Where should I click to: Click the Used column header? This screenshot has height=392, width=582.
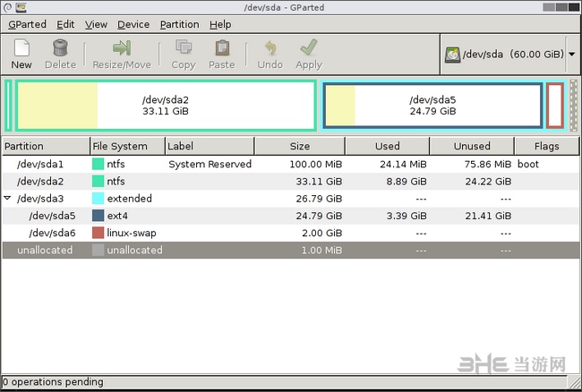pyautogui.click(x=387, y=146)
